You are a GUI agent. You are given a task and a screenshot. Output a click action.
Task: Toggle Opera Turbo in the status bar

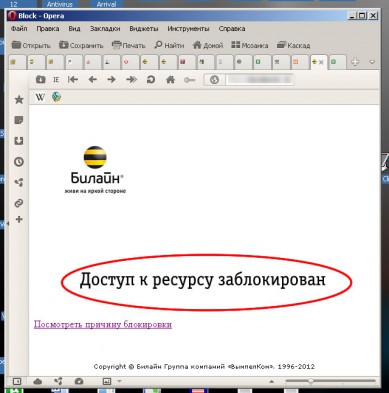(79, 381)
